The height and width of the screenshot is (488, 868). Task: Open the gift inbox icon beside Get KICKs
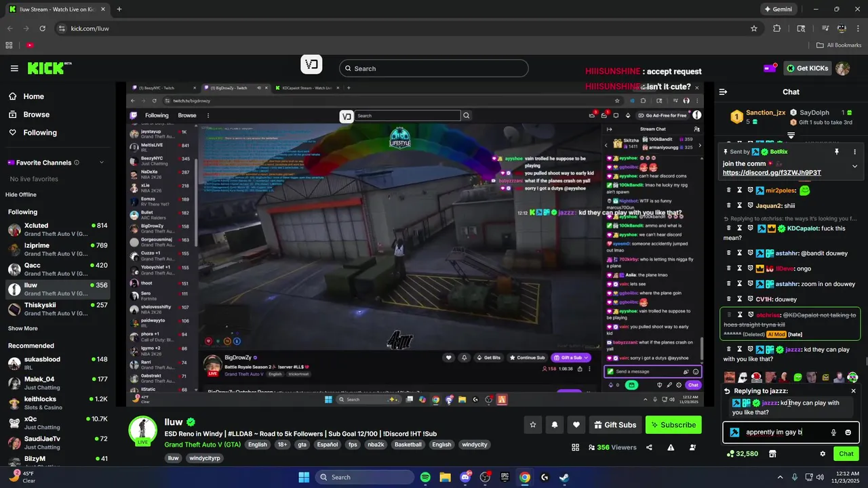tap(770, 68)
